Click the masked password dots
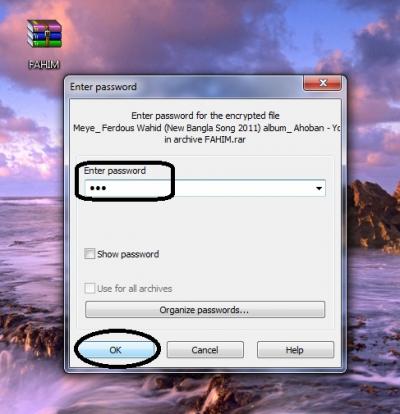The width and height of the screenshot is (400, 414). click(x=98, y=188)
